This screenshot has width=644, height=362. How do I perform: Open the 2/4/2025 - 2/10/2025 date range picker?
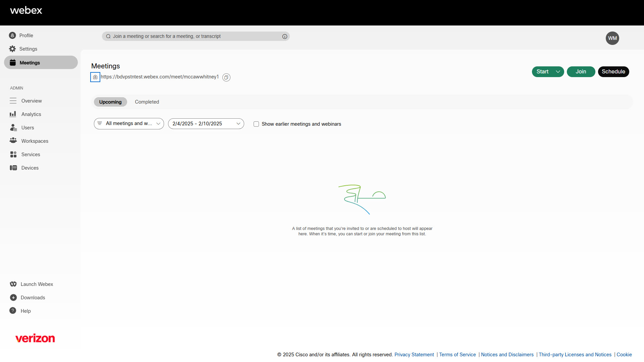tap(206, 124)
